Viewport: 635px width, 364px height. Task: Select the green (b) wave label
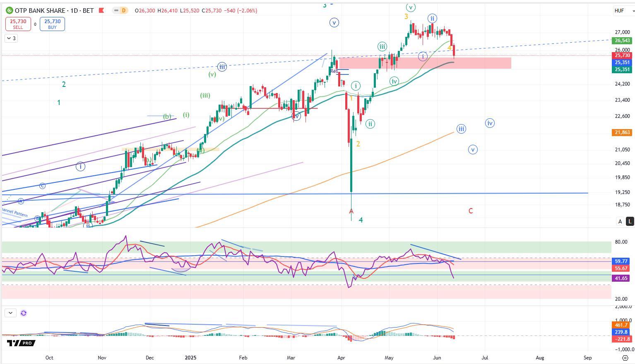tap(167, 116)
